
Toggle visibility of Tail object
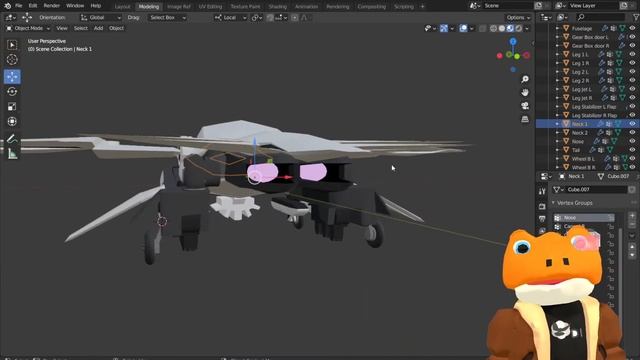coord(633,150)
